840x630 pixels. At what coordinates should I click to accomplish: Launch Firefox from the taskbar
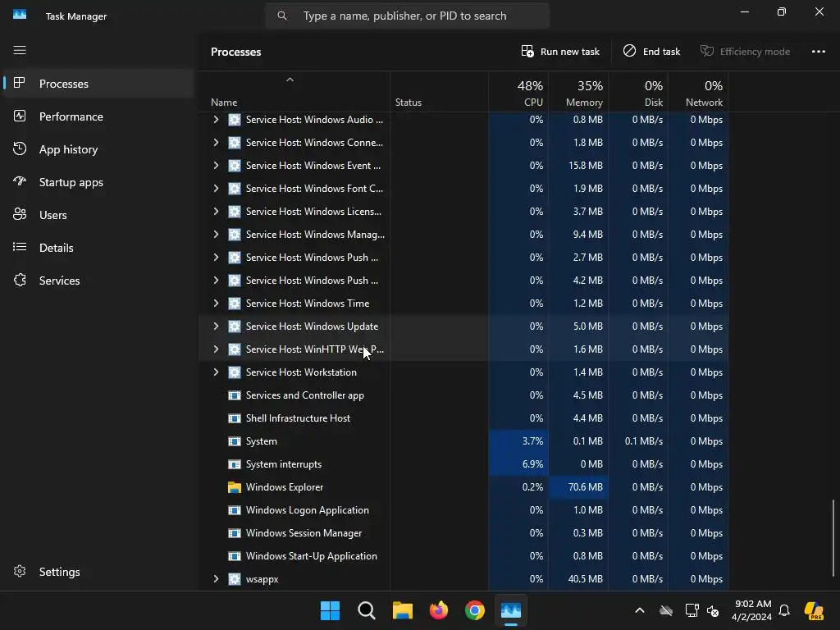(x=439, y=610)
